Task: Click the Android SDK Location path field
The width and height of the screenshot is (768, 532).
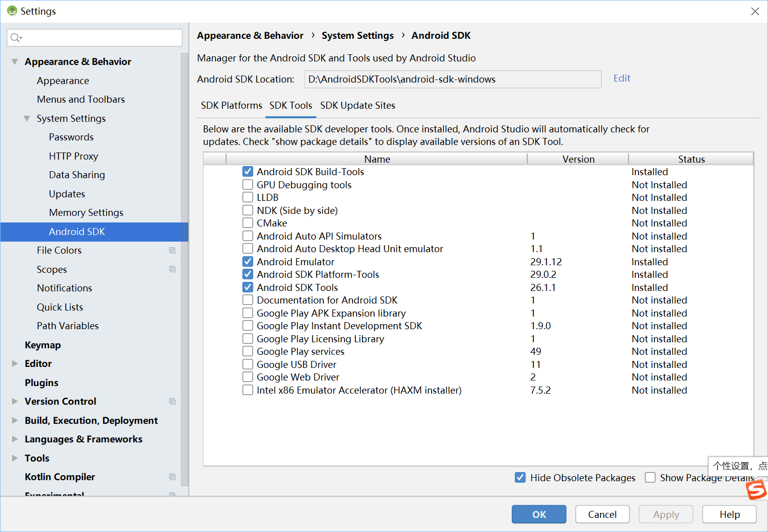Action: click(x=452, y=80)
